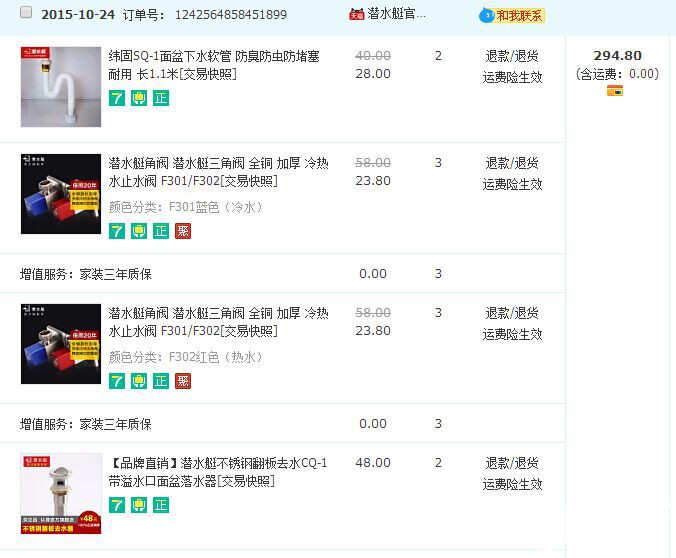The height and width of the screenshot is (558, 676).
Task: Click the 7-day return icon on F302红色 valve
Action: point(117,381)
